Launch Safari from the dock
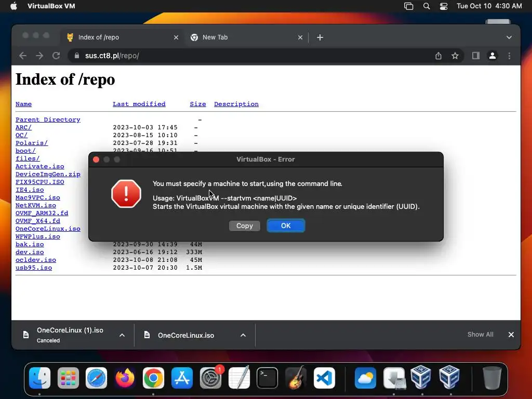Viewport: 532px width, 399px height. point(96,378)
